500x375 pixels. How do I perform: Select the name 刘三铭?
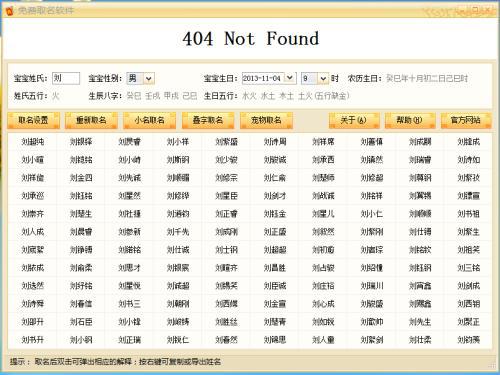[469, 268]
